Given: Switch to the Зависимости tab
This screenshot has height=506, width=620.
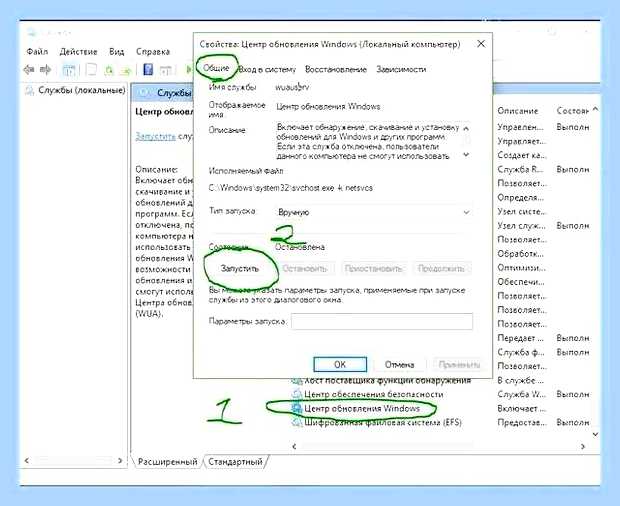Looking at the screenshot, I should 401,69.
